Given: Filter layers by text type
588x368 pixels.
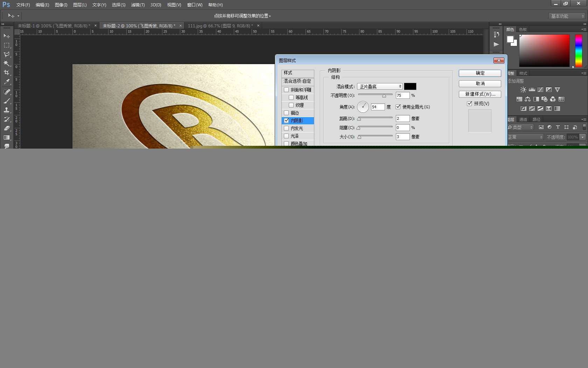Looking at the screenshot, I should point(558,127).
